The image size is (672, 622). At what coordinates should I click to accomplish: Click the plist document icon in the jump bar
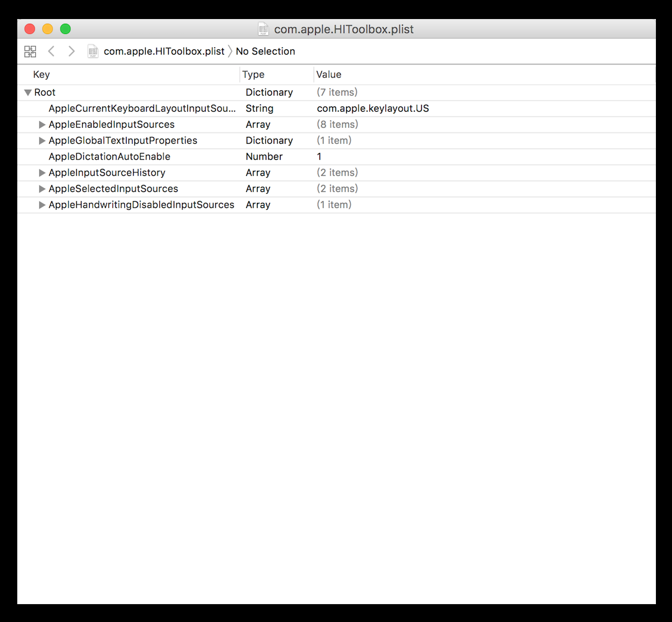coord(93,51)
